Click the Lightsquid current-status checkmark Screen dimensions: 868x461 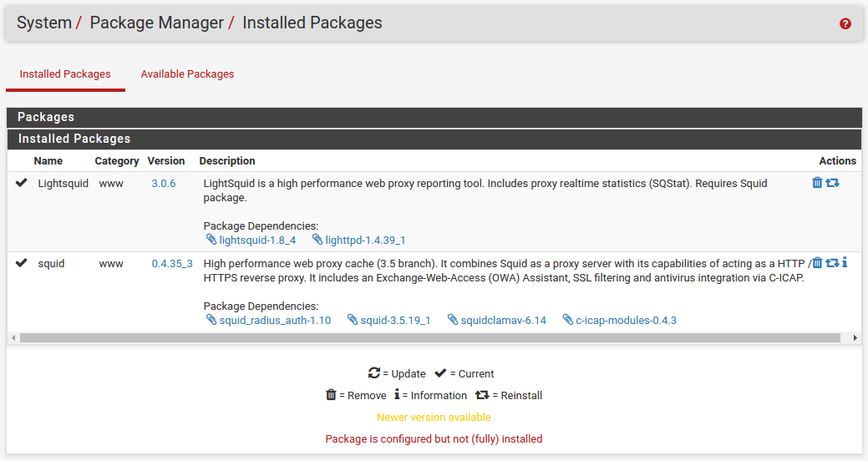click(21, 183)
